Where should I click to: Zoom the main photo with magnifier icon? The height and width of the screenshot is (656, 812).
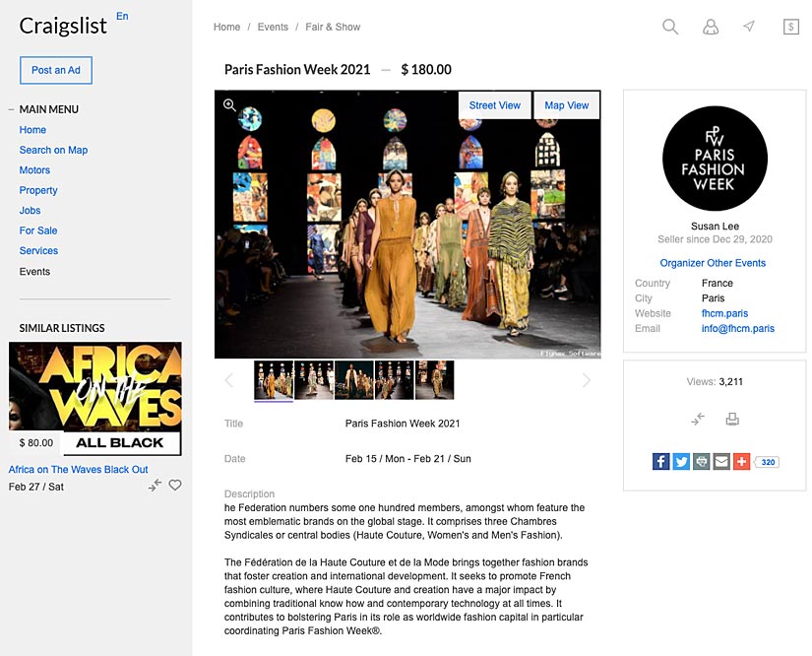(x=229, y=105)
